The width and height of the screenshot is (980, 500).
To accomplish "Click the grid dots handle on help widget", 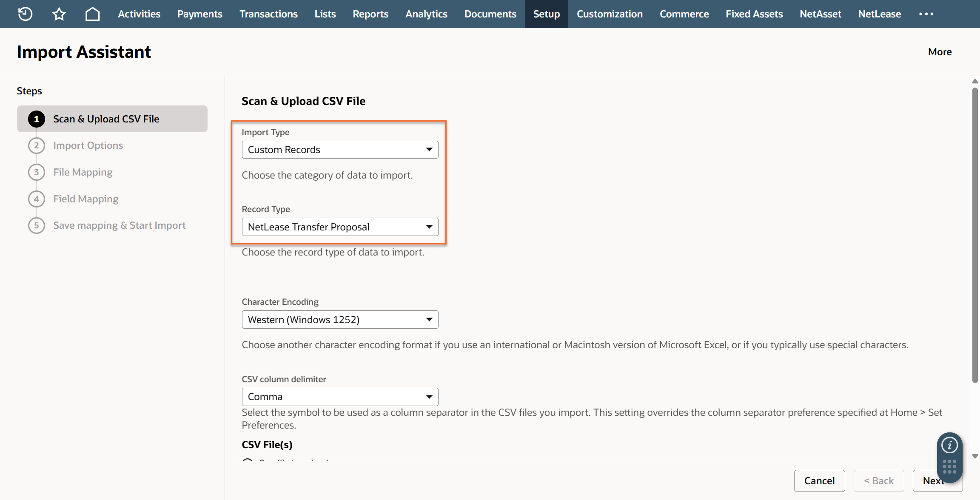I will (949, 466).
